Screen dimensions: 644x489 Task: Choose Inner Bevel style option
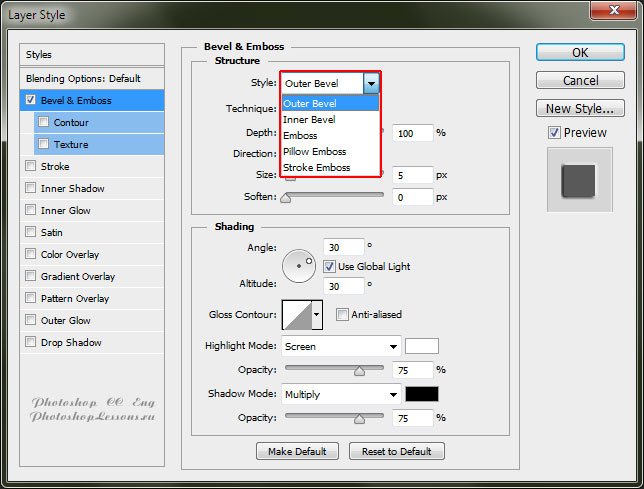[309, 119]
